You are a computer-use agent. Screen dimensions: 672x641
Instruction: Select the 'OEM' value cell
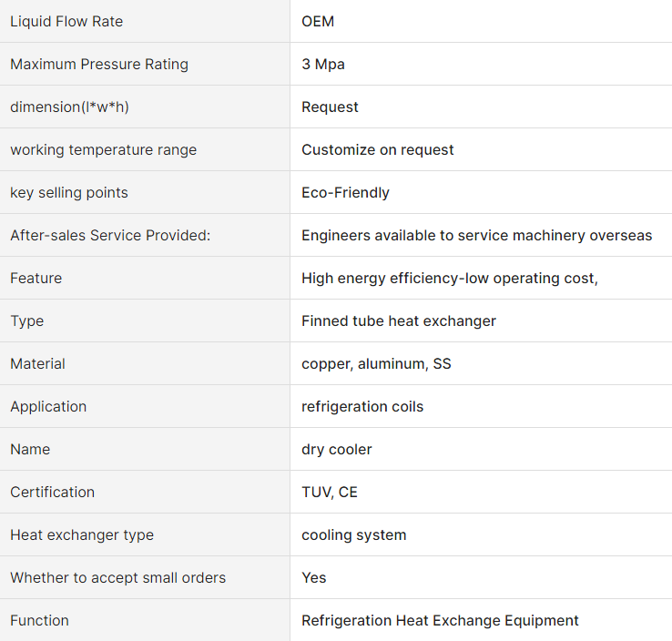pyautogui.click(x=481, y=22)
